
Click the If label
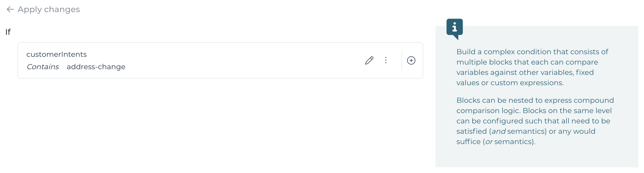click(8, 32)
